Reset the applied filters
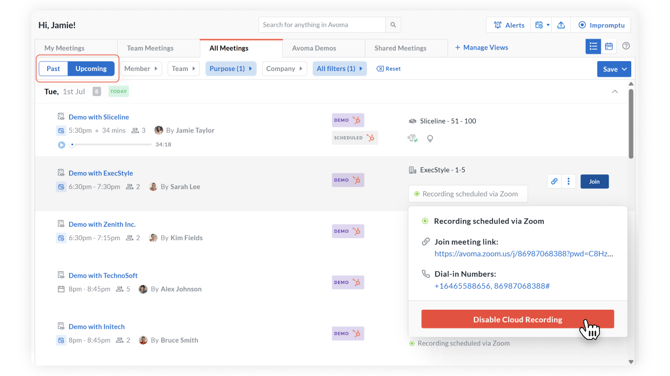Viewport: 670px width, 376px height. click(x=388, y=68)
